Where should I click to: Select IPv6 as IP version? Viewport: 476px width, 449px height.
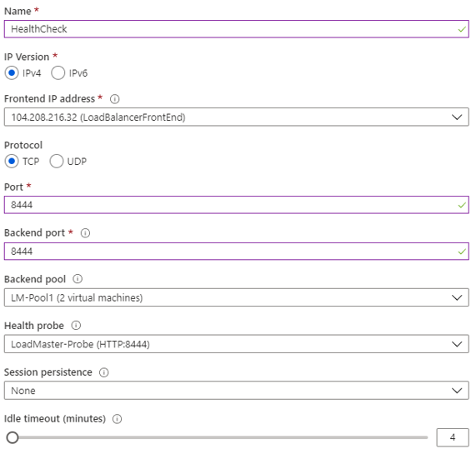(x=58, y=73)
